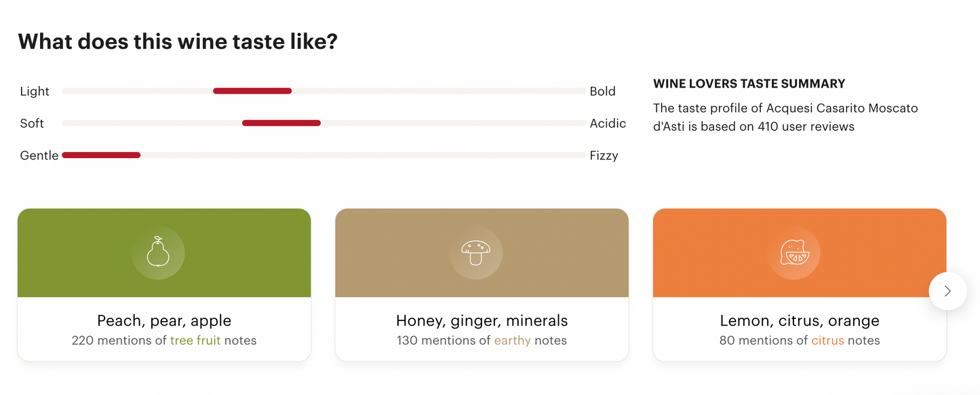Click the "Gentle" label left of the third bar
The width and height of the screenshot is (980, 395).
[x=39, y=156]
